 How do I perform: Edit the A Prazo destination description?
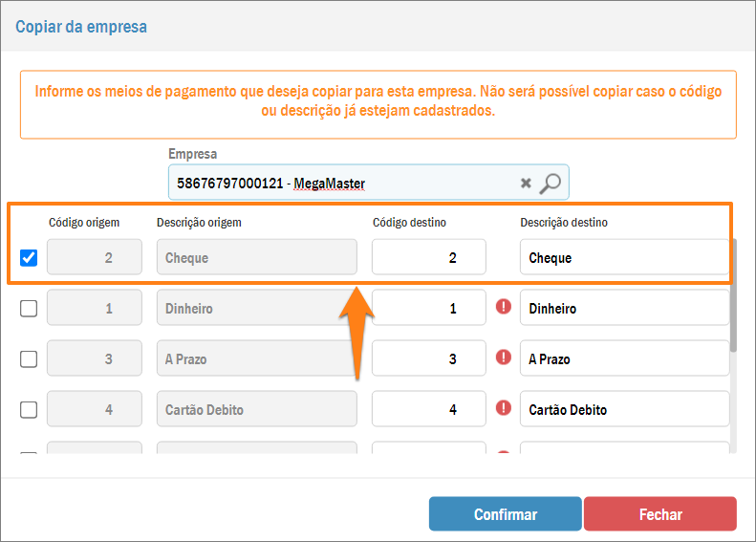click(623, 358)
